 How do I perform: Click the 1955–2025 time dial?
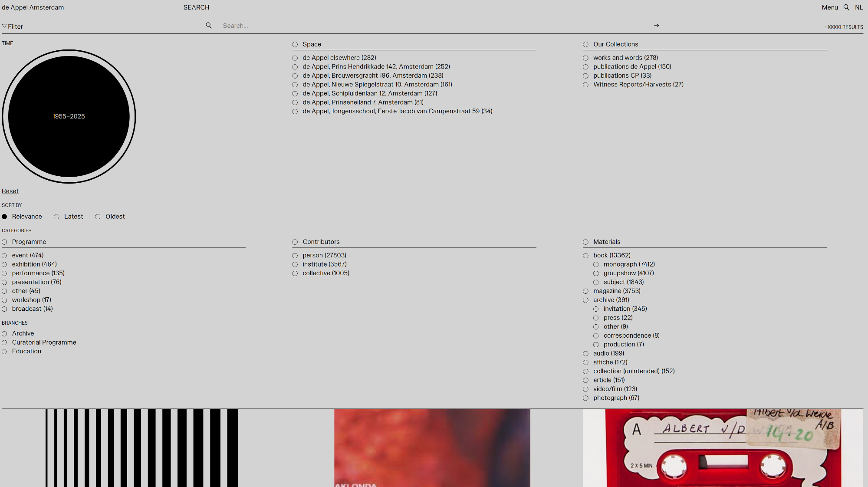click(x=69, y=116)
